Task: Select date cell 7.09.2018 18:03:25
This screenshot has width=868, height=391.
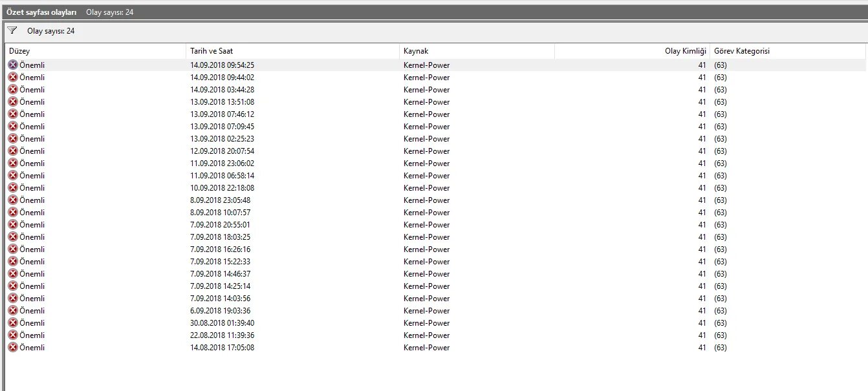Action: [220, 237]
